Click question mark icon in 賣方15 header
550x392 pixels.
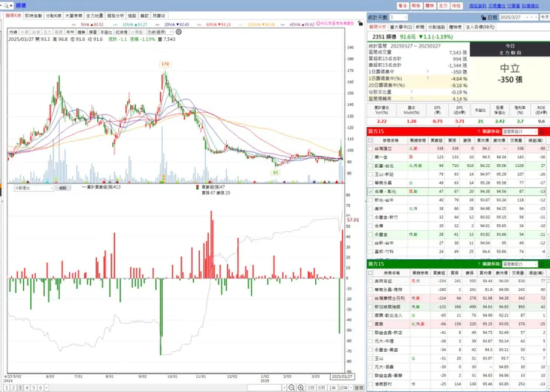pyautogui.click(x=478, y=264)
